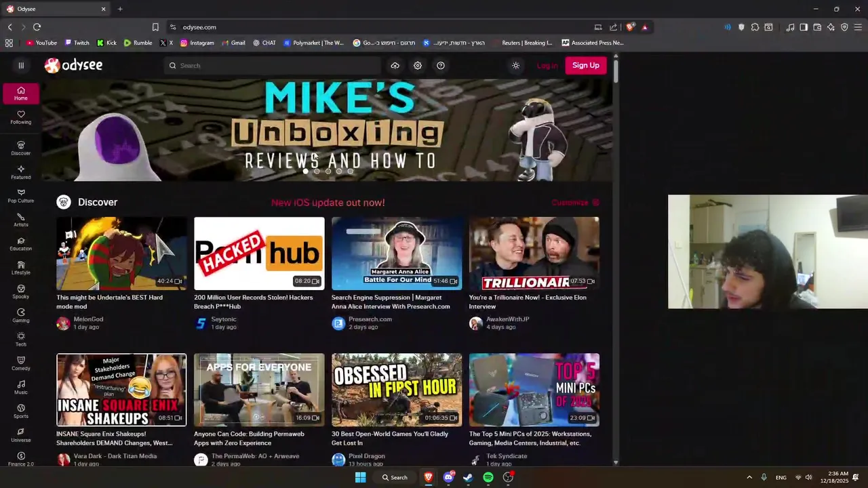Viewport: 868px width, 488px height.
Task: Open Undertale Hard mode mod video thumbnail
Action: (x=121, y=253)
